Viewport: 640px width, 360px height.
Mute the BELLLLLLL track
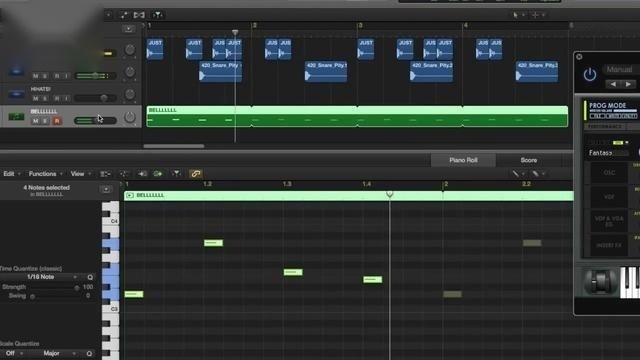point(36,121)
